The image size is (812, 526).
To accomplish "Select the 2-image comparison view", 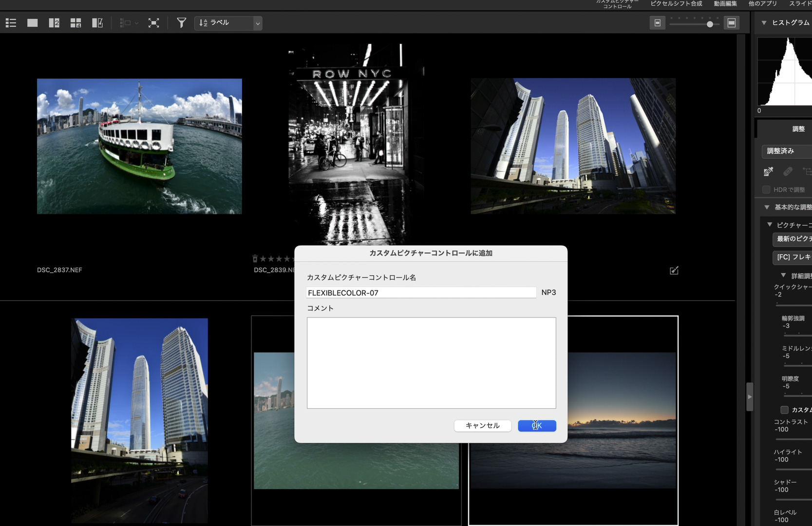I will 54,23.
